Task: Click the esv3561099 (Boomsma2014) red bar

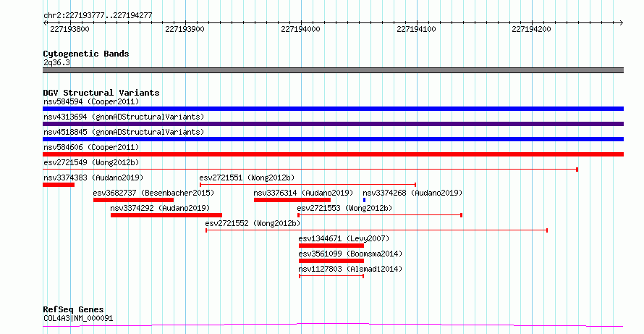Action: pyautogui.click(x=331, y=261)
